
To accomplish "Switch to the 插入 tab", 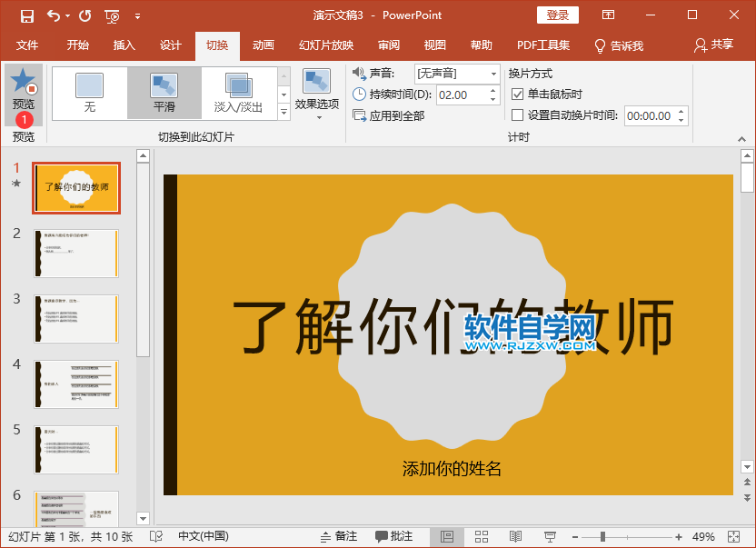I will [x=124, y=45].
